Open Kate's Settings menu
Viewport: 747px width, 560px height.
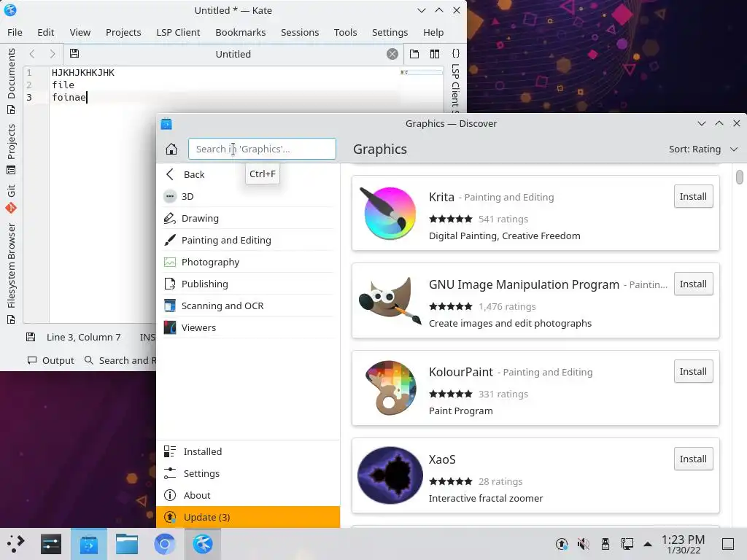tap(390, 32)
